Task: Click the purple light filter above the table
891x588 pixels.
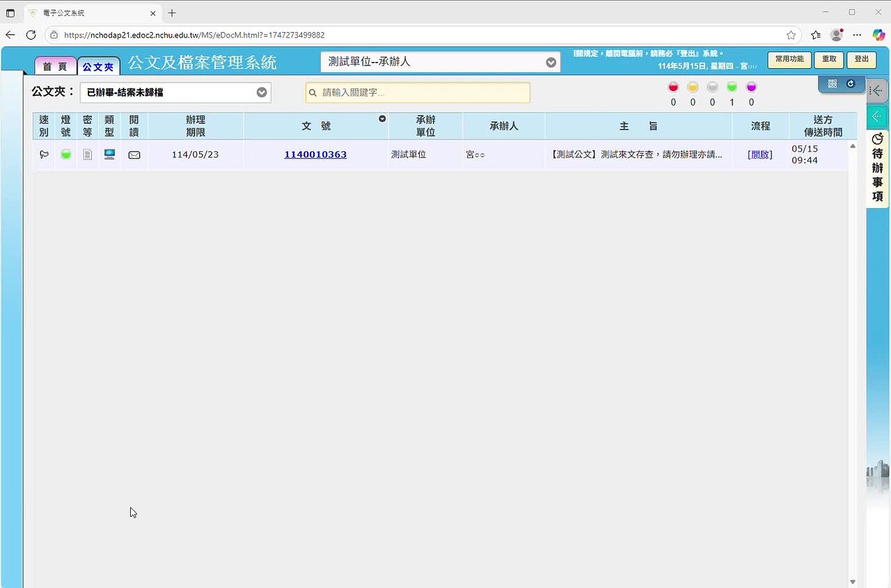Action: pos(751,87)
